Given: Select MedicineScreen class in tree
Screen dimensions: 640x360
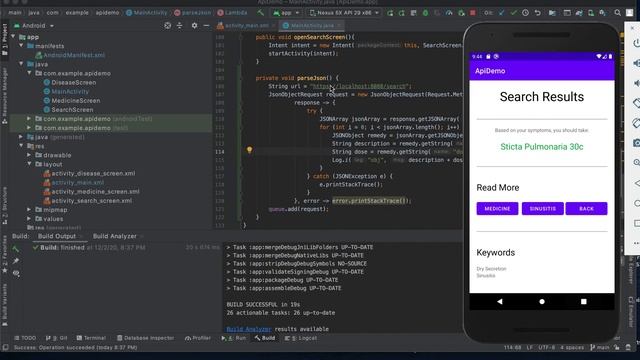Looking at the screenshot, I should pyautogui.click(x=76, y=100).
